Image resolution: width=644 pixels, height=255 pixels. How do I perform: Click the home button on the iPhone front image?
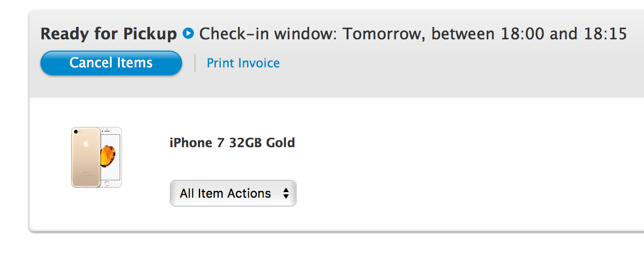click(107, 184)
